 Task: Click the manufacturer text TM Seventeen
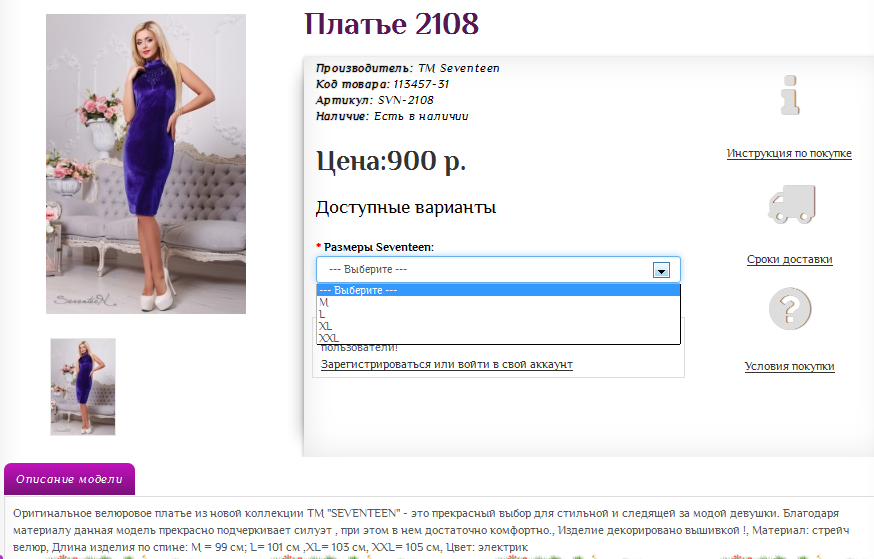click(x=459, y=68)
